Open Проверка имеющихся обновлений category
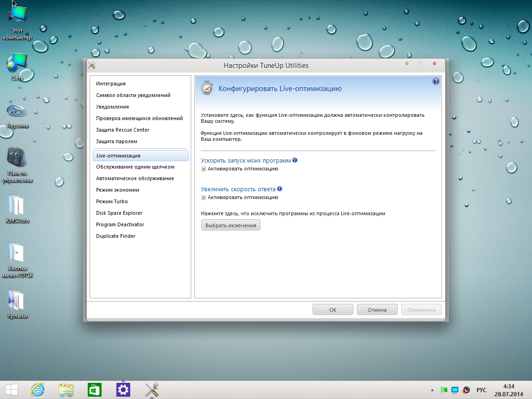 click(140, 118)
